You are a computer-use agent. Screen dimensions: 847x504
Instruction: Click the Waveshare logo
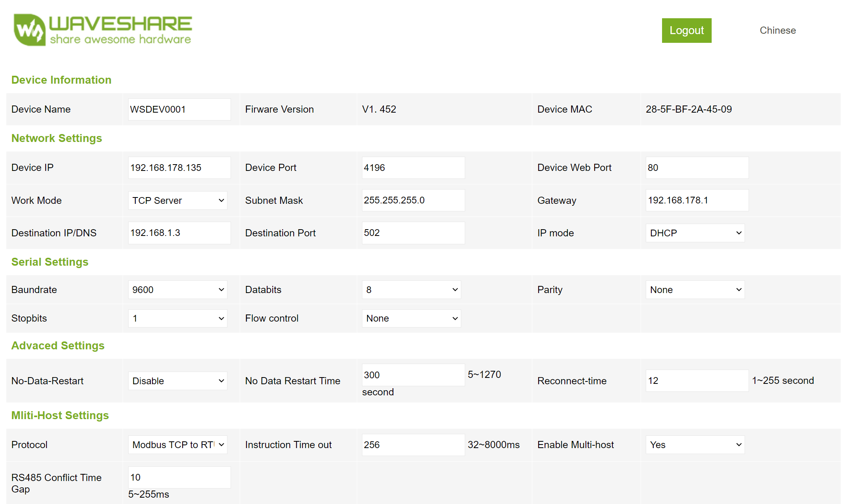[103, 30]
